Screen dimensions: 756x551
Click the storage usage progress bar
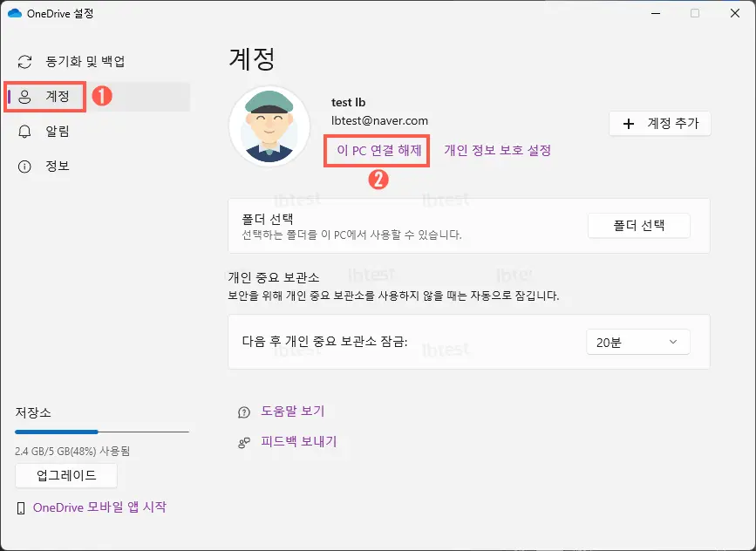pos(101,432)
